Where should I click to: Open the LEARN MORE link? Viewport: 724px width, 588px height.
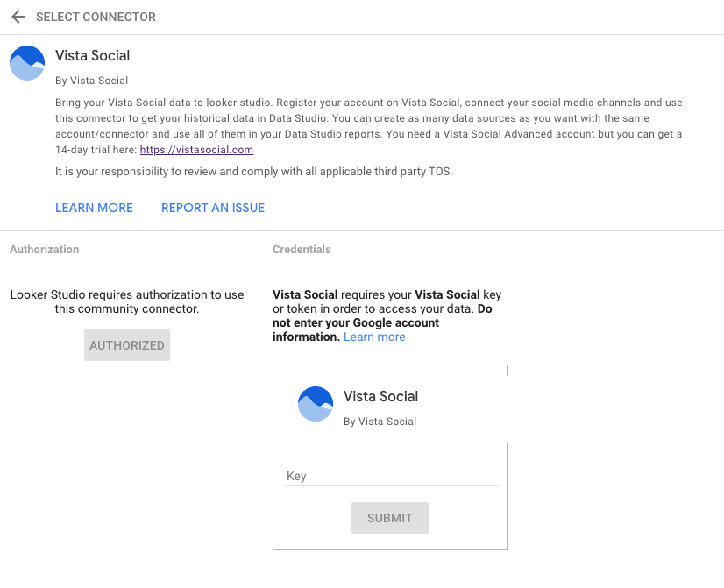point(94,209)
